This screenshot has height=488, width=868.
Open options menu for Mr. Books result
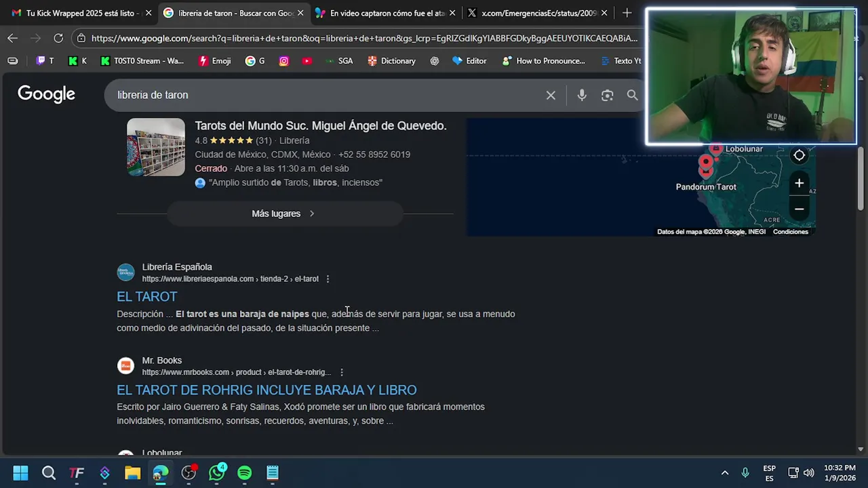(x=342, y=373)
